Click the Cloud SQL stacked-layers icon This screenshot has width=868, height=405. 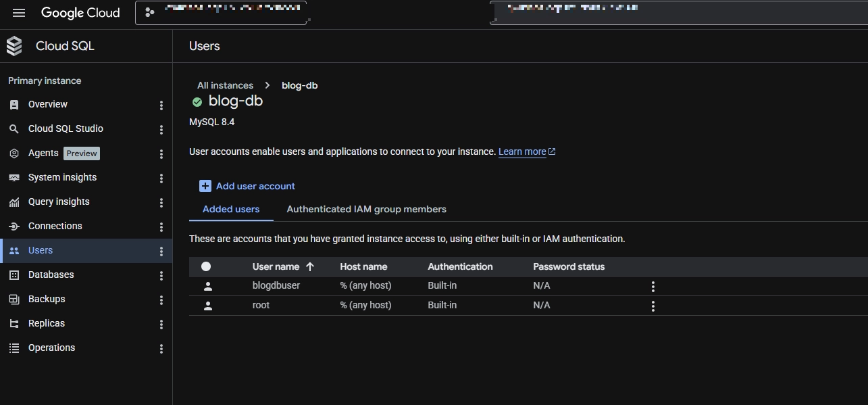pos(14,46)
